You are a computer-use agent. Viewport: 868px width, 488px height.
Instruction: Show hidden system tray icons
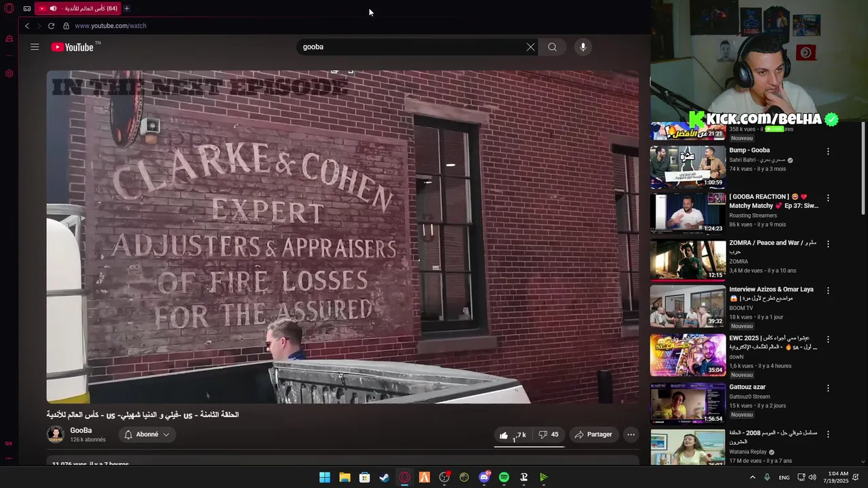tap(752, 477)
